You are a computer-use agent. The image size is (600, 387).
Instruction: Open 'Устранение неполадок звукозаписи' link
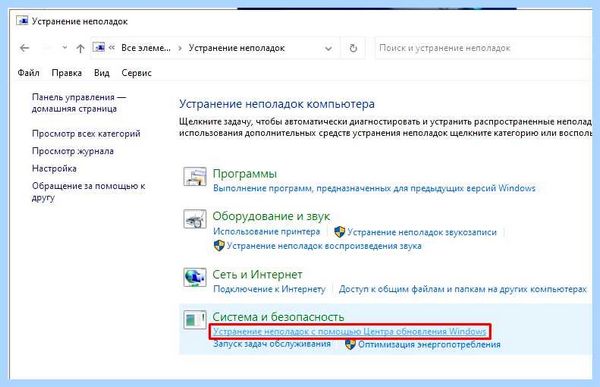pos(422,232)
